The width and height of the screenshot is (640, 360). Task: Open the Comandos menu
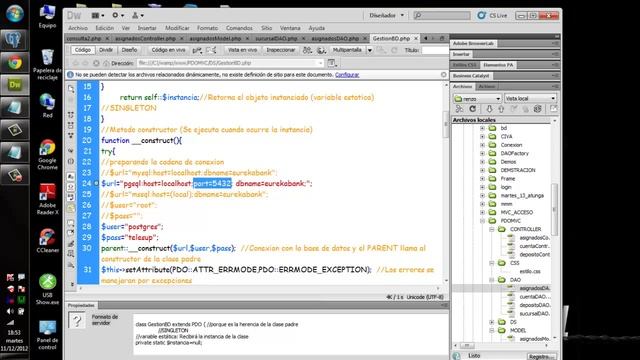239,28
